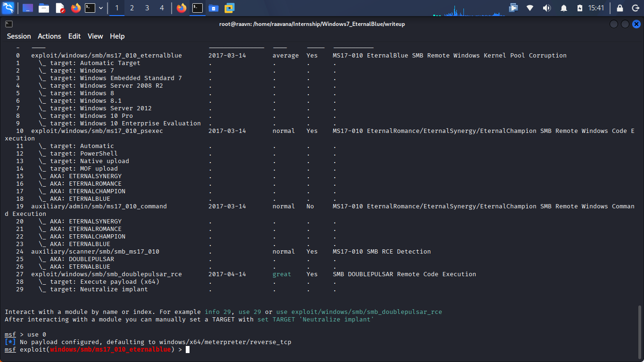Click the 15:41 clock
This screenshot has height=362, width=644.
tap(596, 8)
